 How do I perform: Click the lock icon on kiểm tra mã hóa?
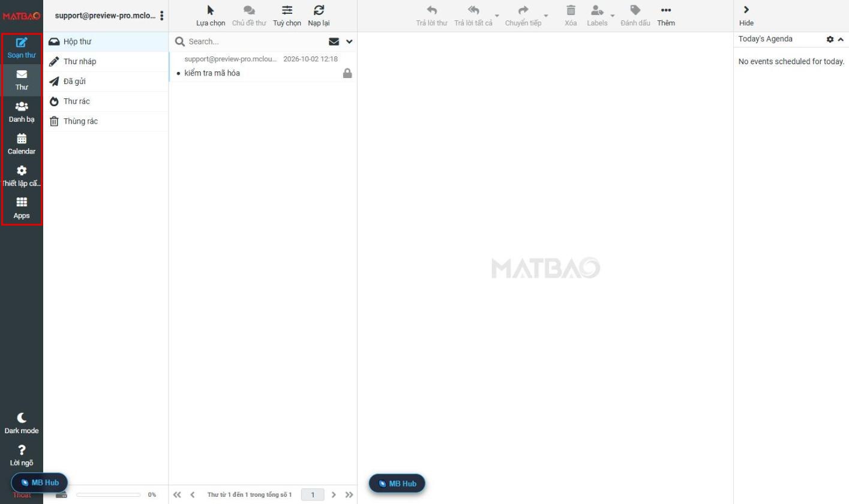(x=347, y=73)
